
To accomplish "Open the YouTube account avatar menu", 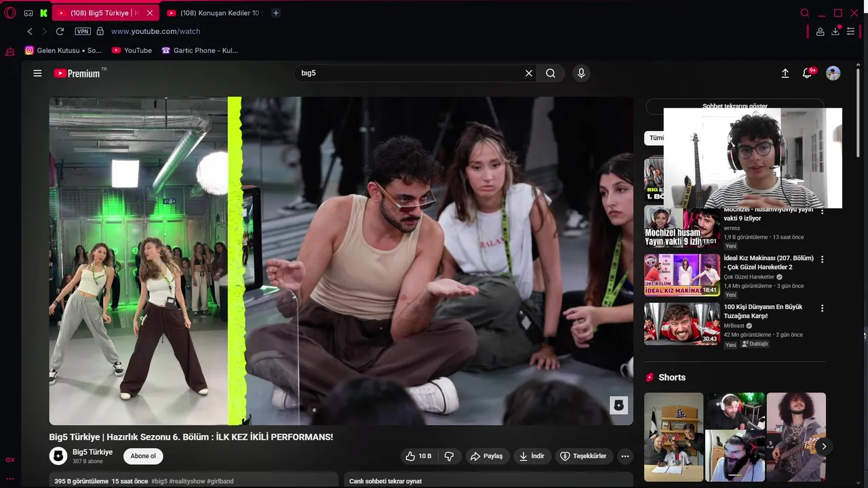I will 833,73.
